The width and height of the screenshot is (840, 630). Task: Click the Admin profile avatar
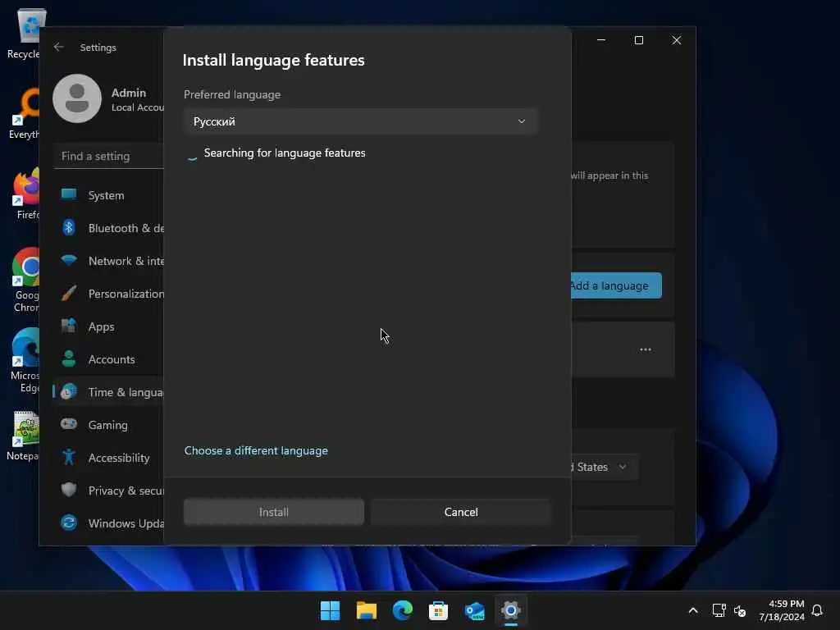point(77,98)
